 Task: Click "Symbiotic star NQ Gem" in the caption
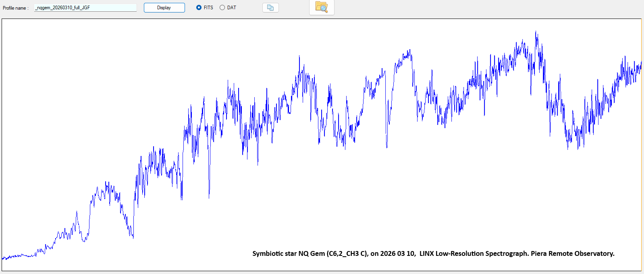click(x=289, y=253)
